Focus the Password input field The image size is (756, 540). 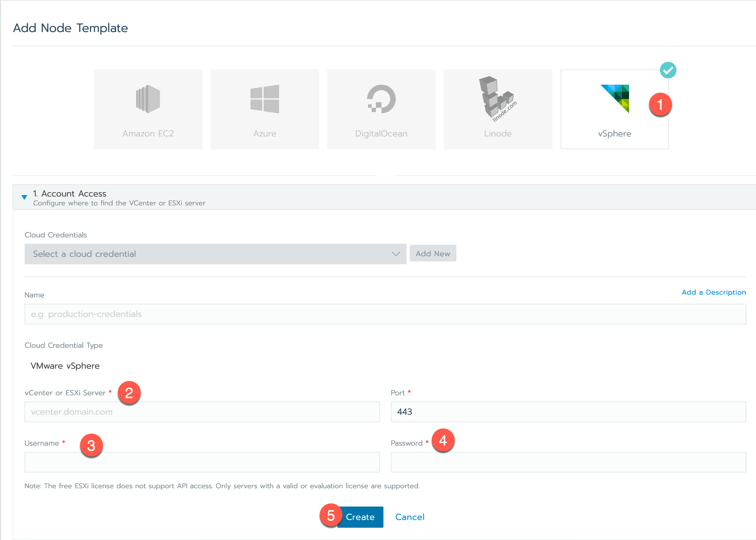(568, 462)
